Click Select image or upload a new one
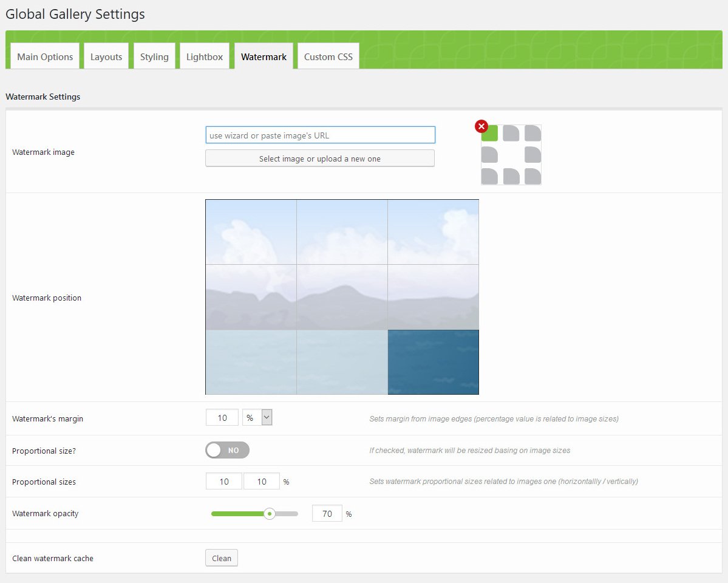The width and height of the screenshot is (728, 583). 320,159
